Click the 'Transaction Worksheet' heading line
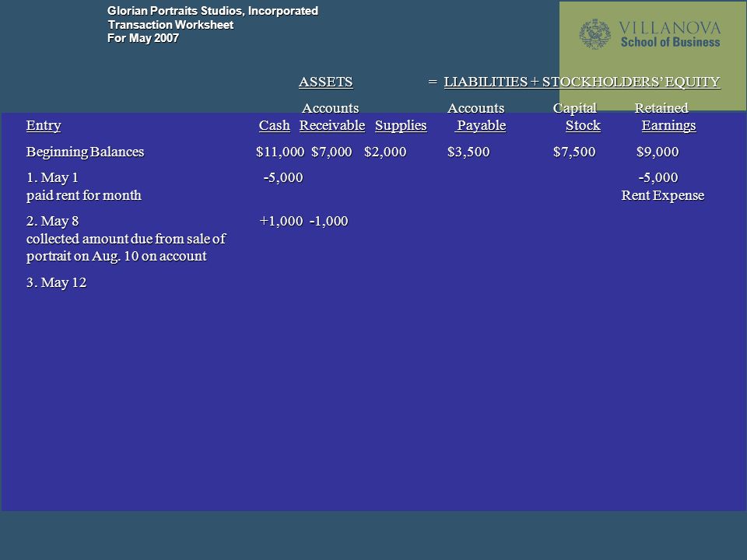This screenshot has width=747, height=560. (x=170, y=25)
